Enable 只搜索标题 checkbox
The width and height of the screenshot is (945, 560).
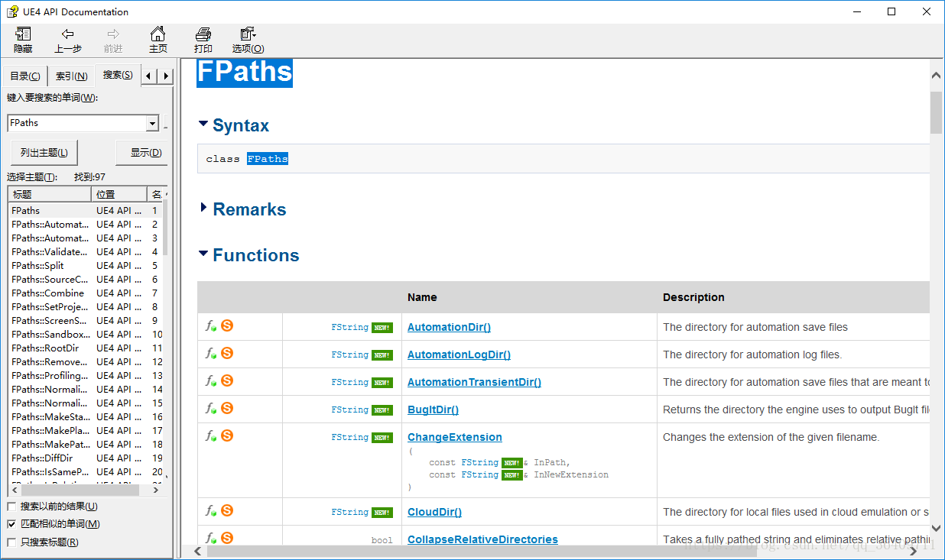(x=11, y=542)
